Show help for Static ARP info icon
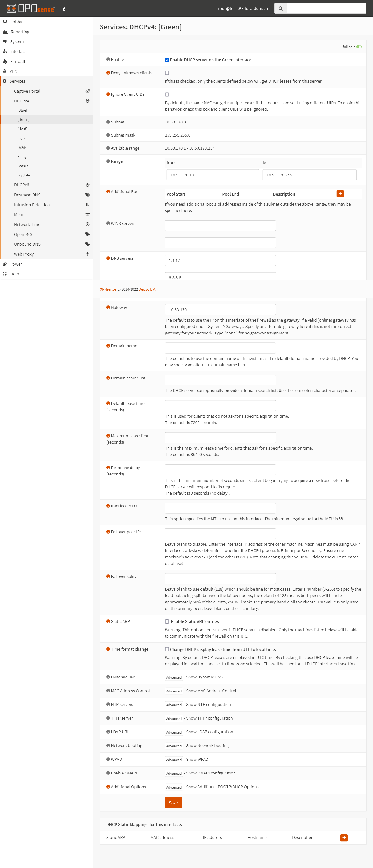Screen dimensions: 373x868 click(108, 621)
